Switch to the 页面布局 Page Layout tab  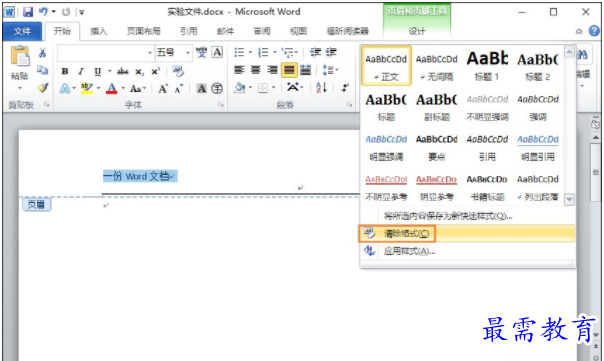coord(144,31)
